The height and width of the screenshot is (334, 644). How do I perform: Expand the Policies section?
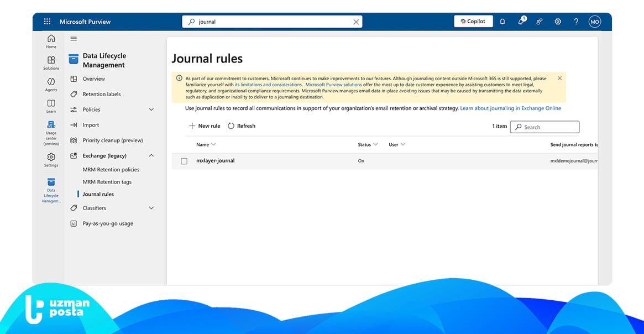click(x=151, y=109)
